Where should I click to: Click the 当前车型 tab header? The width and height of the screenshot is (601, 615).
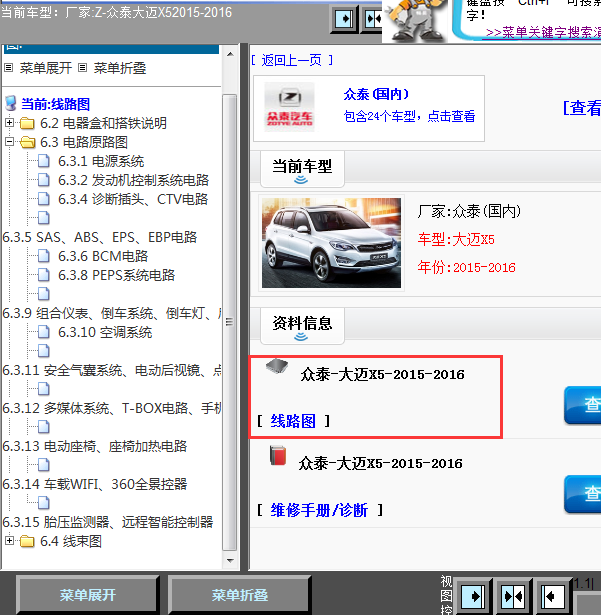(302, 169)
